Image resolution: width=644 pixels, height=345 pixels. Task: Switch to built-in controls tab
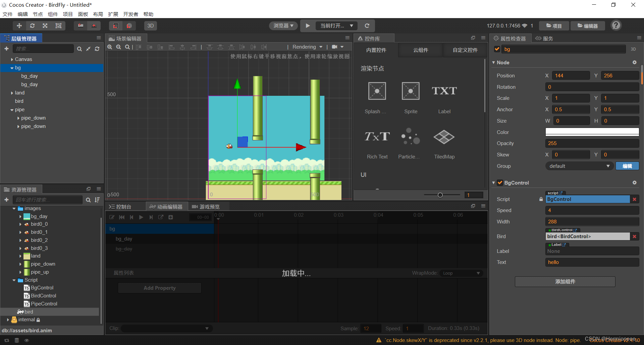point(376,50)
